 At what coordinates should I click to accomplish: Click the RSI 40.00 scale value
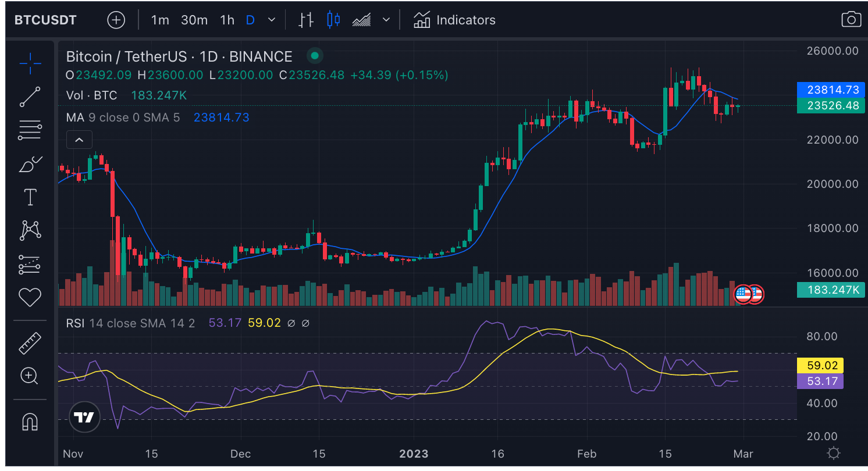823,403
